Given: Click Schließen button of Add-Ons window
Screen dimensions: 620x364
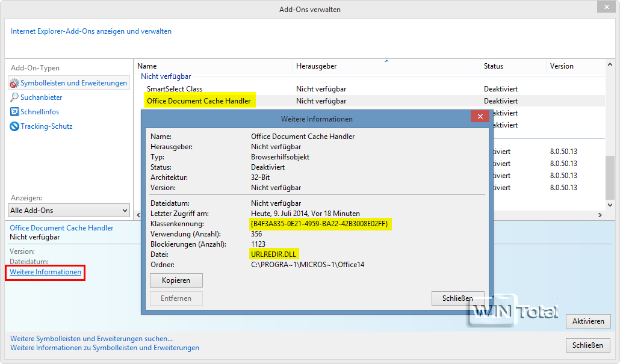Looking at the screenshot, I should tap(588, 345).
